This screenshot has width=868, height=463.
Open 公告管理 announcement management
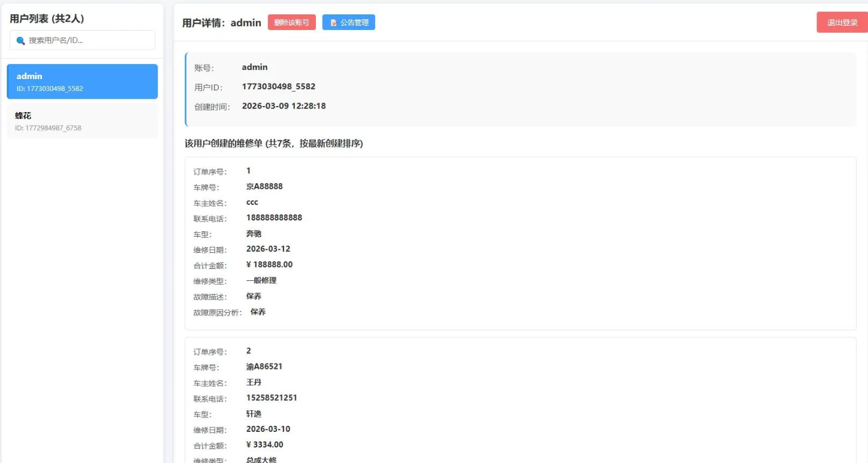348,23
